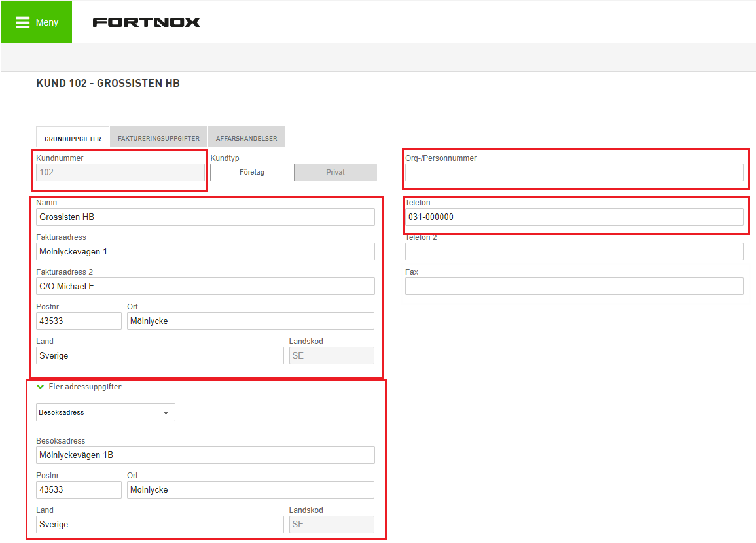
Task: Click the Ort field in visiting address section
Action: [x=251, y=489]
